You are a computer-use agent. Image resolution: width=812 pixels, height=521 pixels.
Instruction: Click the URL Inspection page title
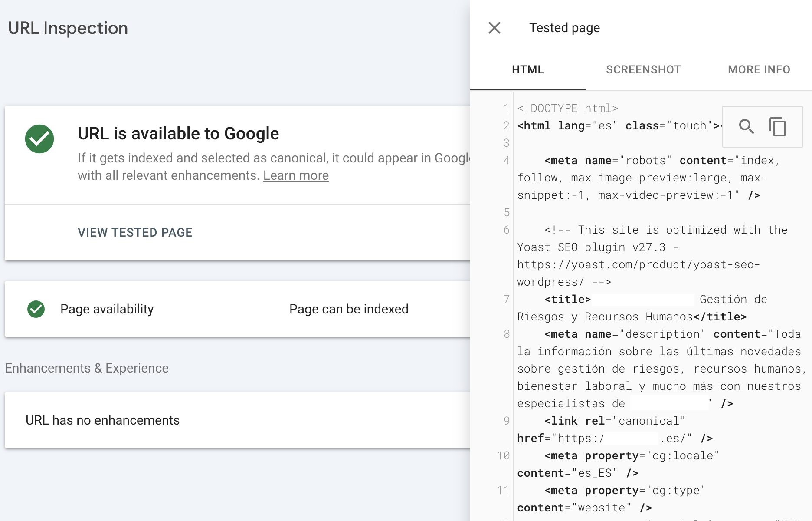click(68, 28)
